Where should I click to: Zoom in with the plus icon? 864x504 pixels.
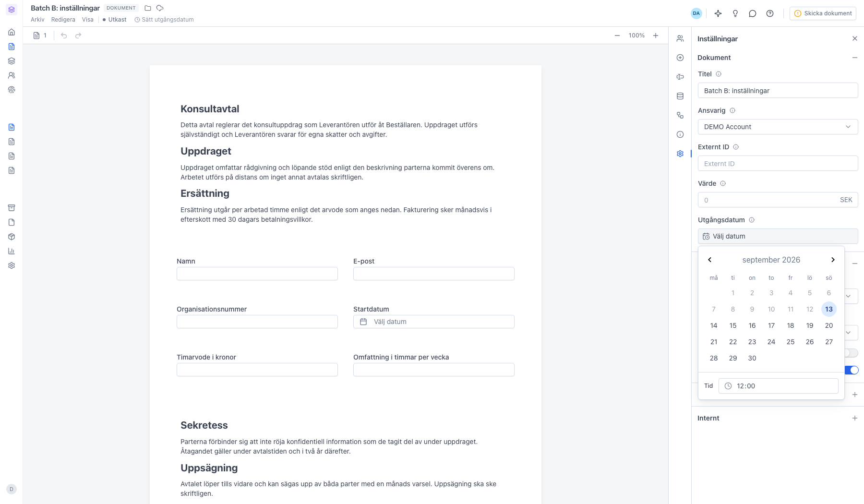pos(656,36)
